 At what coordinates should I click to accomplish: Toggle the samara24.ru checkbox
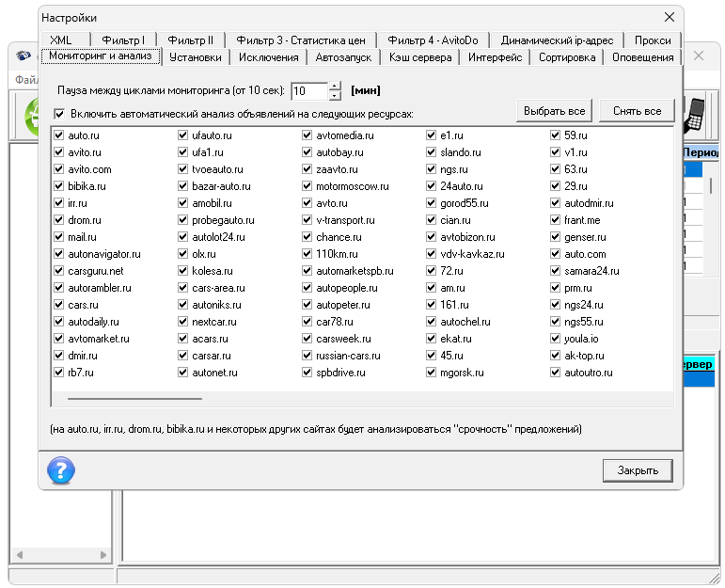tap(556, 271)
